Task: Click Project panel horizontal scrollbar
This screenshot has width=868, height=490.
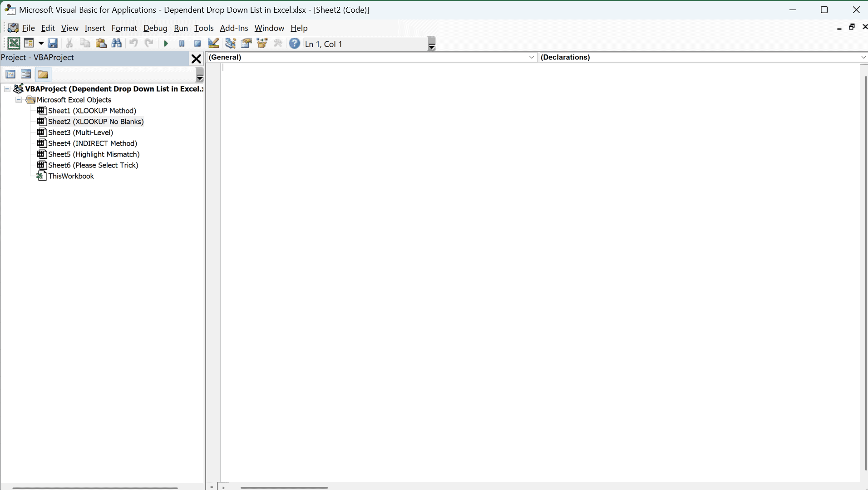Action: tap(95, 488)
